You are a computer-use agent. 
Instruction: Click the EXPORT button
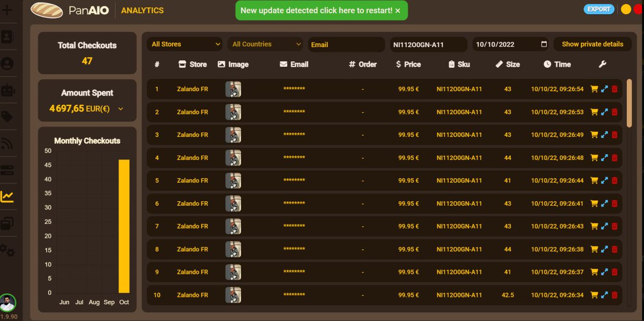pos(599,9)
